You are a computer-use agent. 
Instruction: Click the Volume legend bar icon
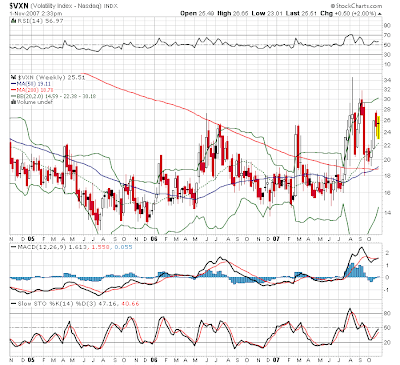click(13, 102)
